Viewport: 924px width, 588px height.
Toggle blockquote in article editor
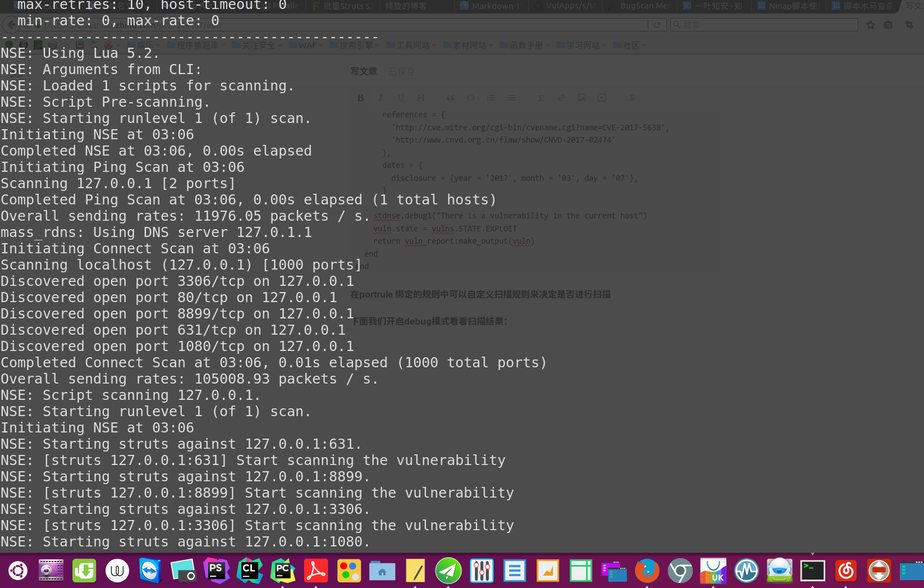(x=450, y=98)
